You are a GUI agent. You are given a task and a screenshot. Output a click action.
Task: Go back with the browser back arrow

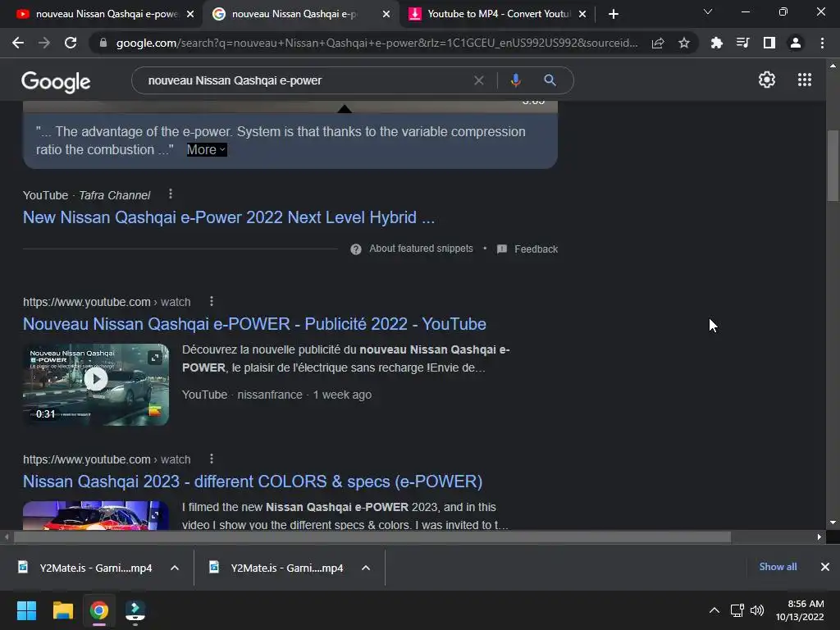[x=18, y=43]
